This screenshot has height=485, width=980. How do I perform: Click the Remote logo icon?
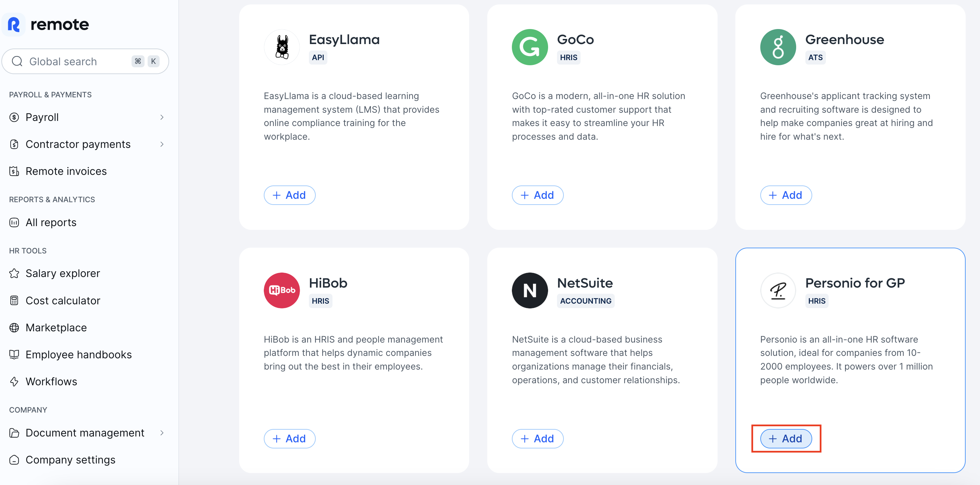pos(14,25)
